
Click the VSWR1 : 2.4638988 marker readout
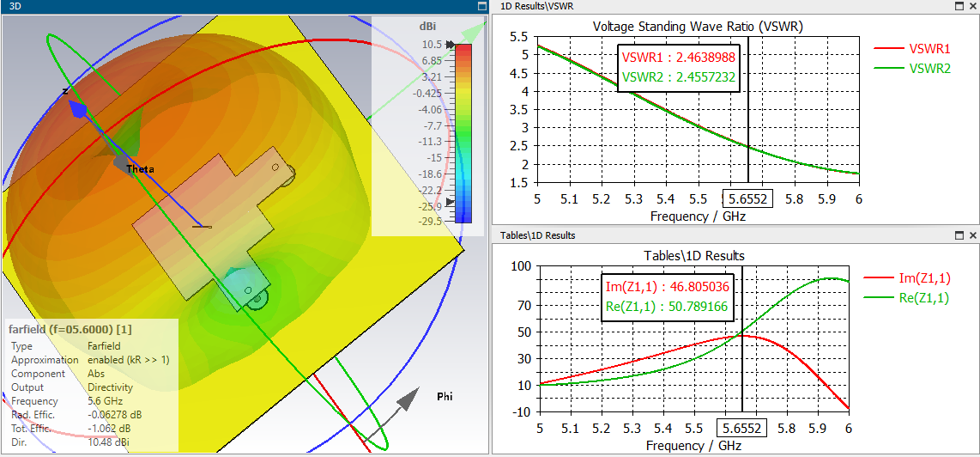[x=679, y=57]
